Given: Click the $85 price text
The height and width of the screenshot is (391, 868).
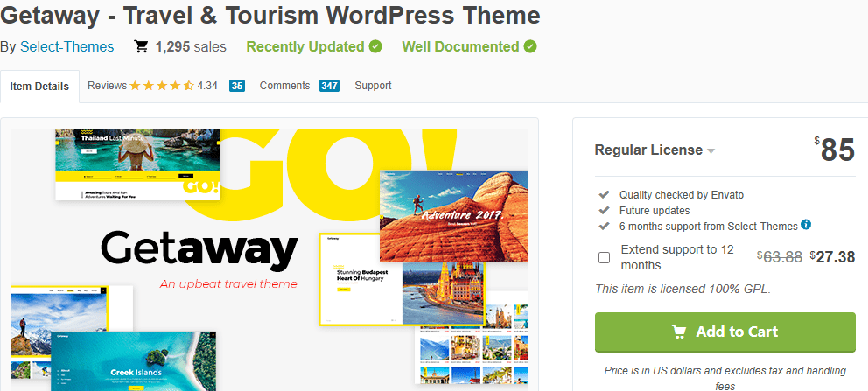Looking at the screenshot, I should coord(835,150).
